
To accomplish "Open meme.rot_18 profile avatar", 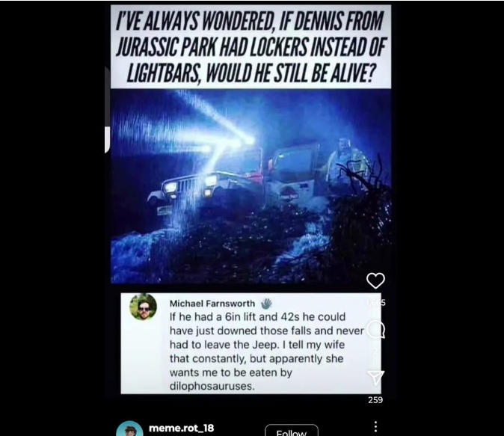I will 129,429.
